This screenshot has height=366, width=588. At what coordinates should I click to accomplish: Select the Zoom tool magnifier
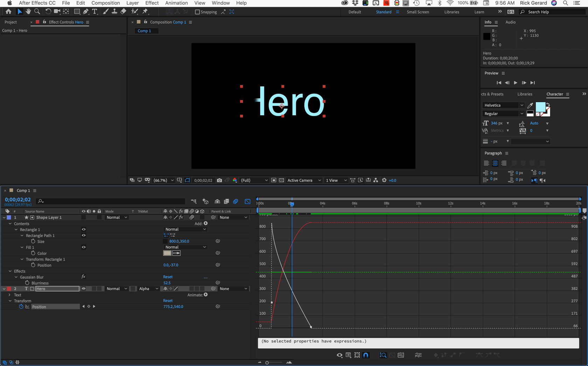coord(37,12)
